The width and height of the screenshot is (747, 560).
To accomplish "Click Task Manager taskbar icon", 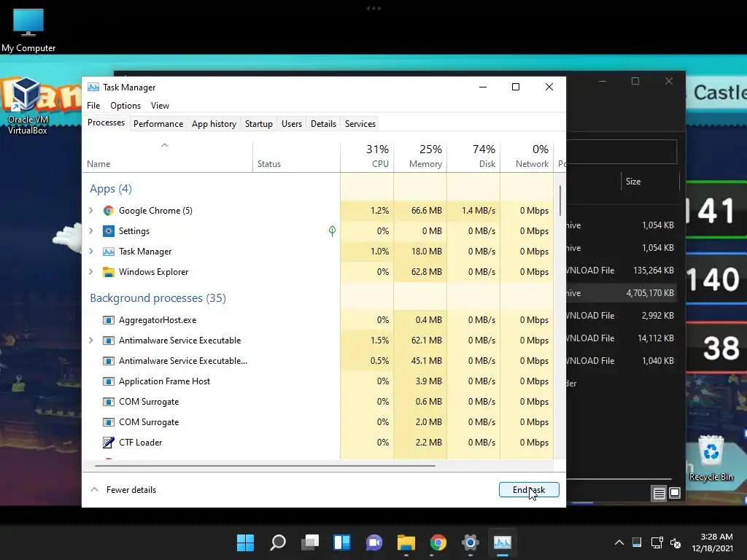I will point(503,542).
